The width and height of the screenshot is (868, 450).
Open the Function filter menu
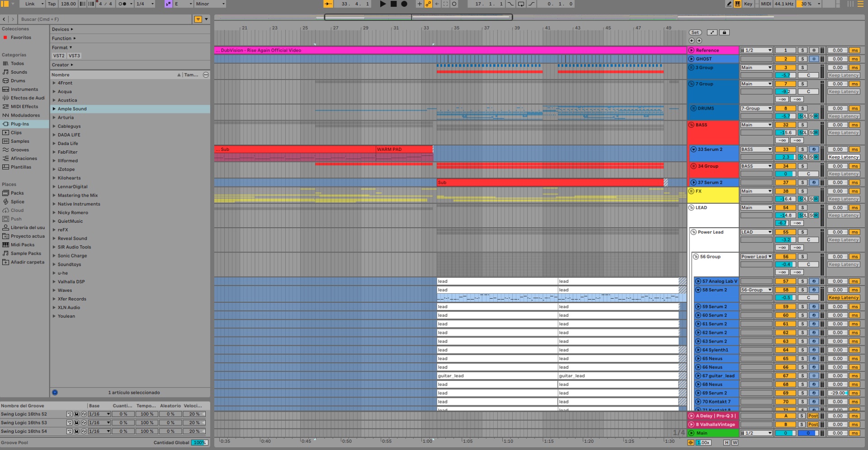[x=64, y=38]
